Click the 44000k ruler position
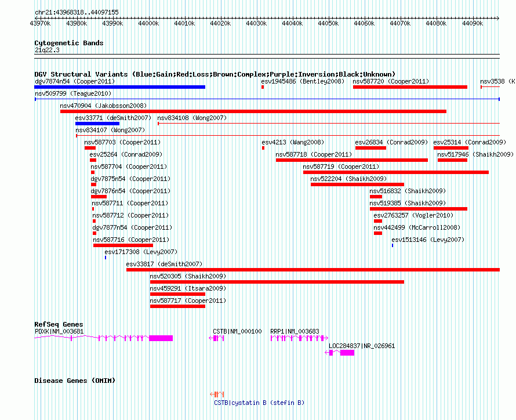The image size is (516, 420). (148, 23)
